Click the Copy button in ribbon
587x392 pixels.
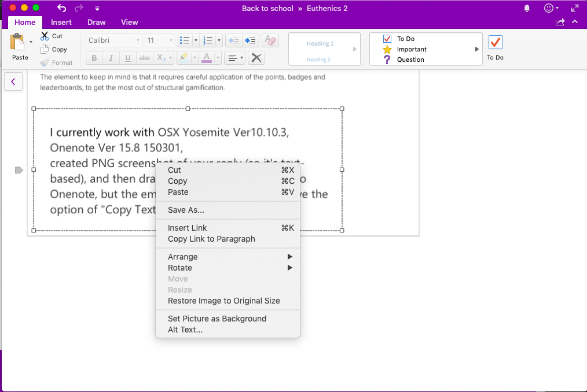[53, 49]
